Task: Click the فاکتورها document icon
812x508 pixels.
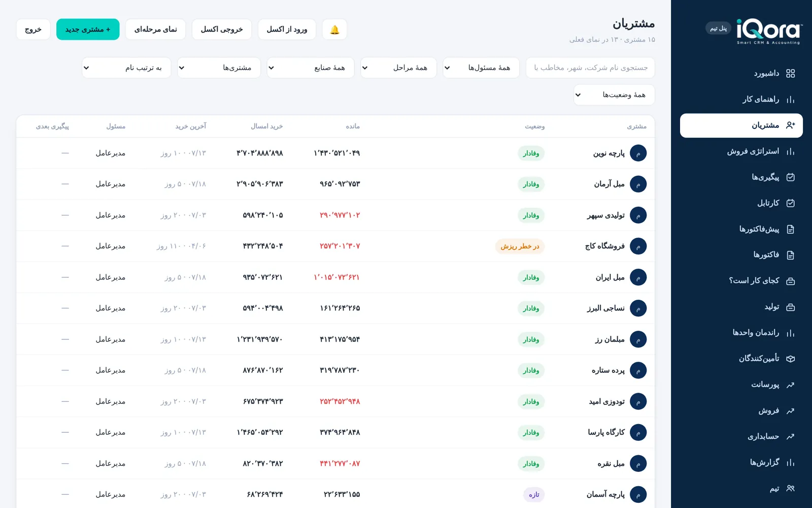Action: [790, 255]
